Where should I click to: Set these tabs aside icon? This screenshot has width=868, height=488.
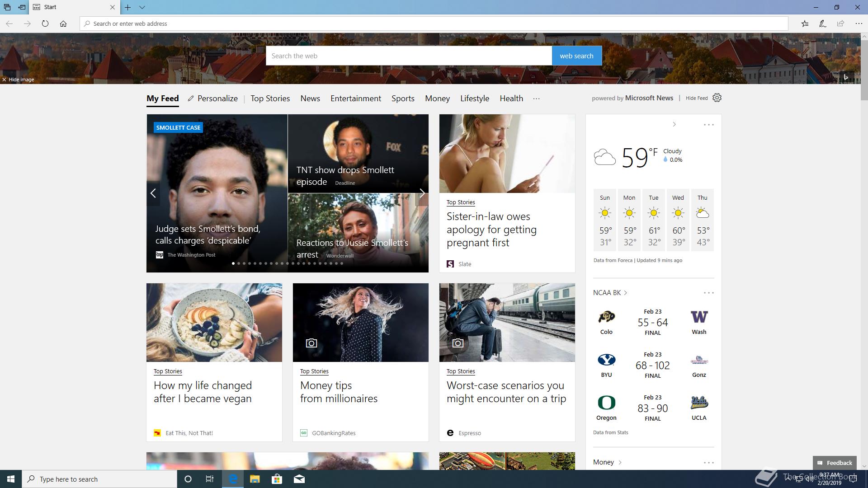(22, 7)
